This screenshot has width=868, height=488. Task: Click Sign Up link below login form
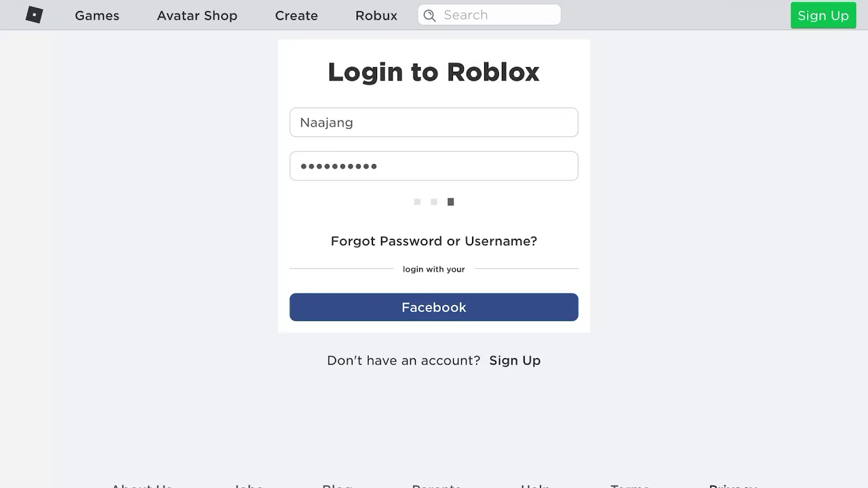tap(515, 361)
